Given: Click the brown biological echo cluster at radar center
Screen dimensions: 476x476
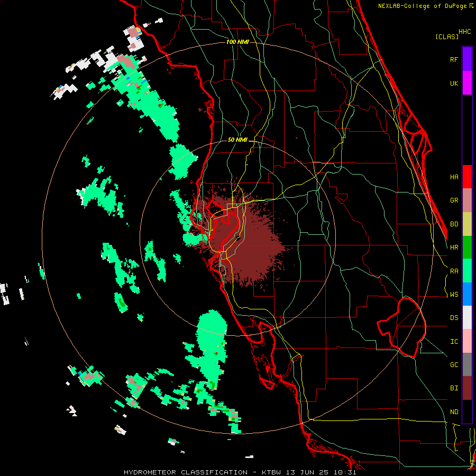Looking at the screenshot, I should [240, 240].
